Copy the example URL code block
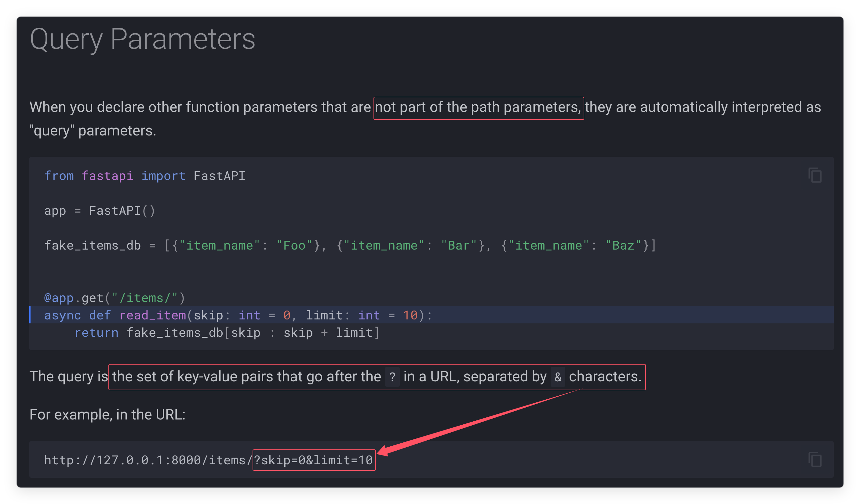Viewport: 860px width, 504px height. point(815,459)
